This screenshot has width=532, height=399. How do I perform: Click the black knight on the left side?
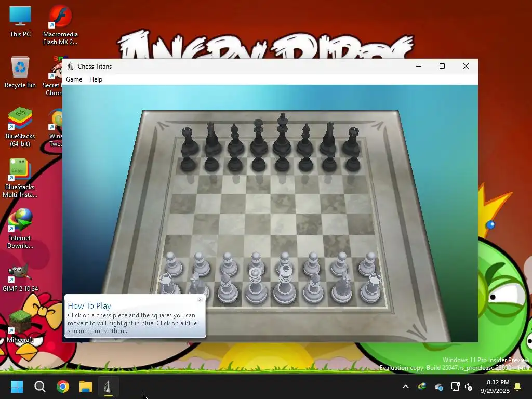(x=212, y=139)
